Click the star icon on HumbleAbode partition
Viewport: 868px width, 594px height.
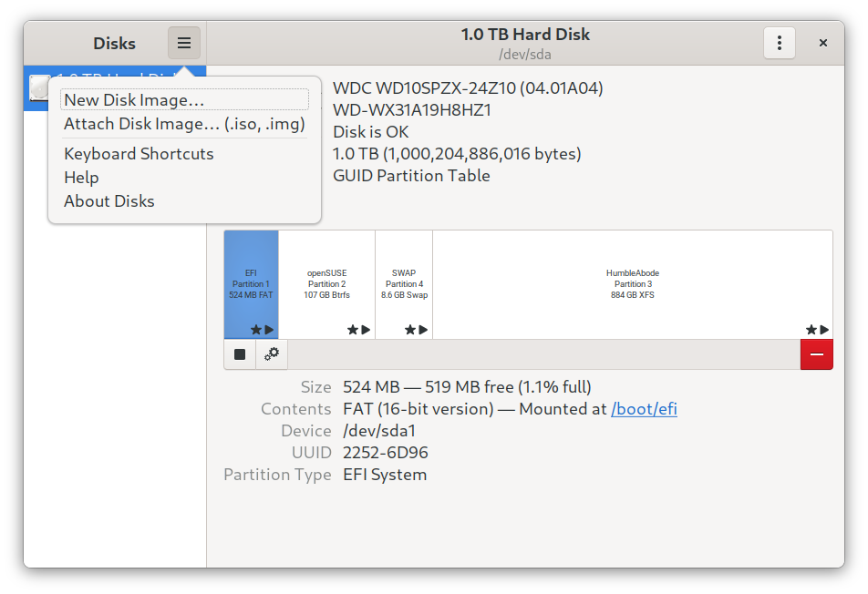811,330
